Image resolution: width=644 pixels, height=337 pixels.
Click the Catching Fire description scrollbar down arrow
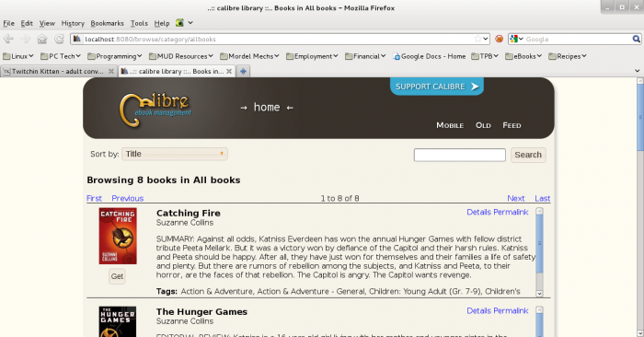point(540,294)
